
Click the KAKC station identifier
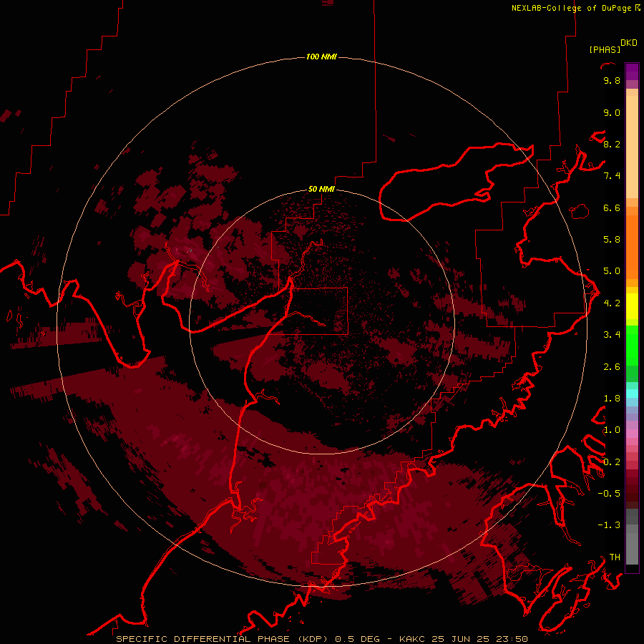pos(413,639)
